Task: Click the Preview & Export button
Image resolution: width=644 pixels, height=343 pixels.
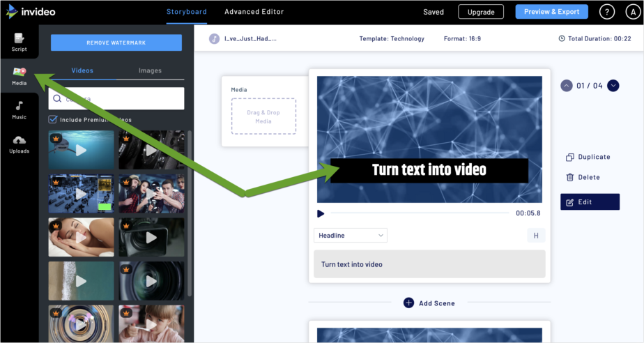Action: click(551, 12)
